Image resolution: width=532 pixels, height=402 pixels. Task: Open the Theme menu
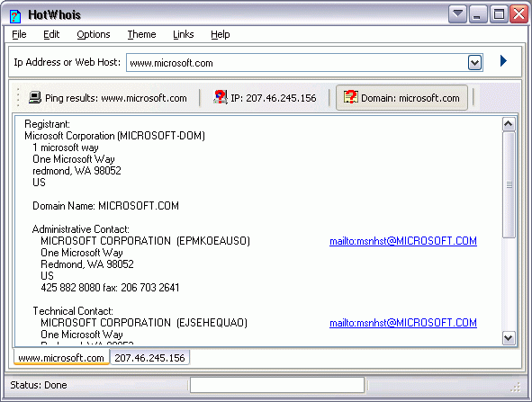pyautogui.click(x=141, y=34)
